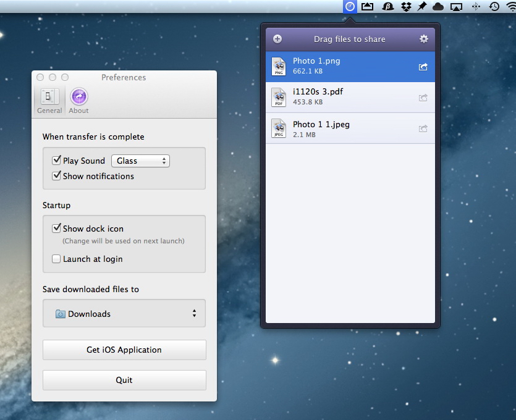Open Dropbox from the menu bar

click(406, 6)
